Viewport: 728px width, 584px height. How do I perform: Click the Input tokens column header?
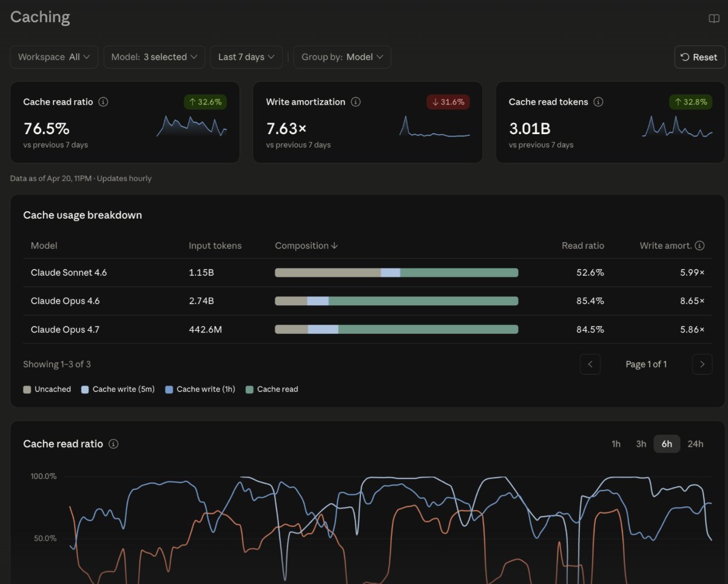coord(215,246)
